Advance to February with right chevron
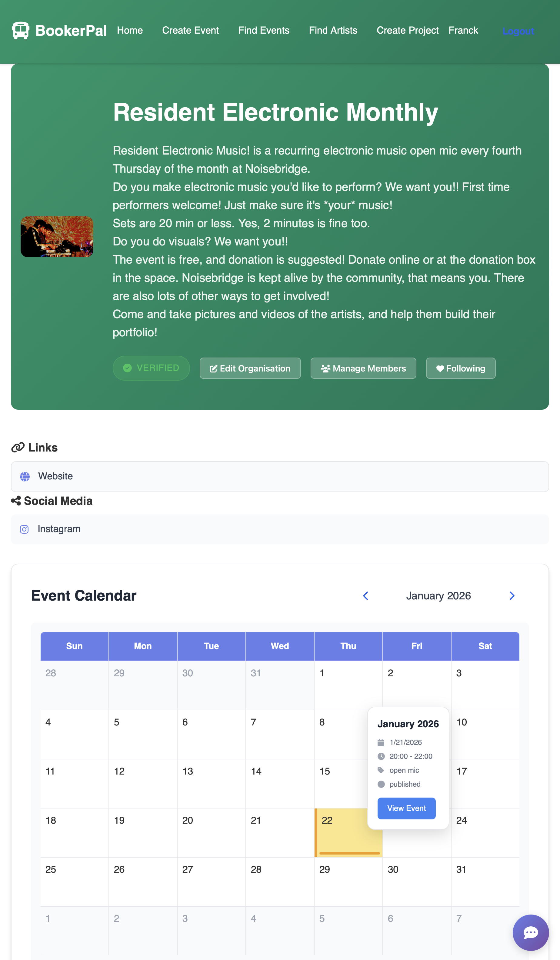 coord(512,595)
